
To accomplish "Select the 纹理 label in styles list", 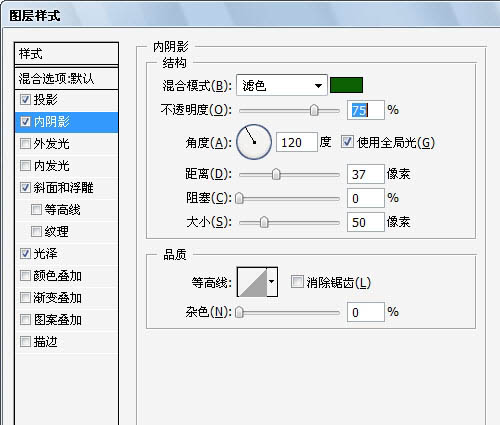I will (56, 231).
